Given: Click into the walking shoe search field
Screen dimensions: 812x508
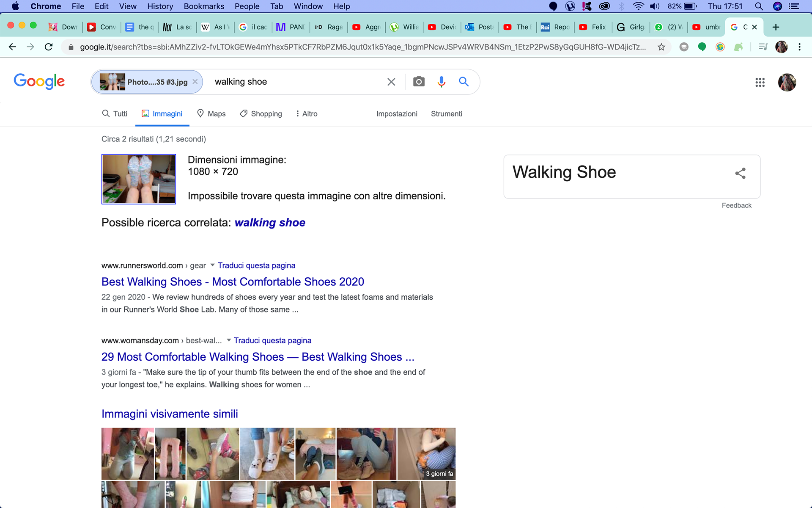Looking at the screenshot, I should 296,82.
